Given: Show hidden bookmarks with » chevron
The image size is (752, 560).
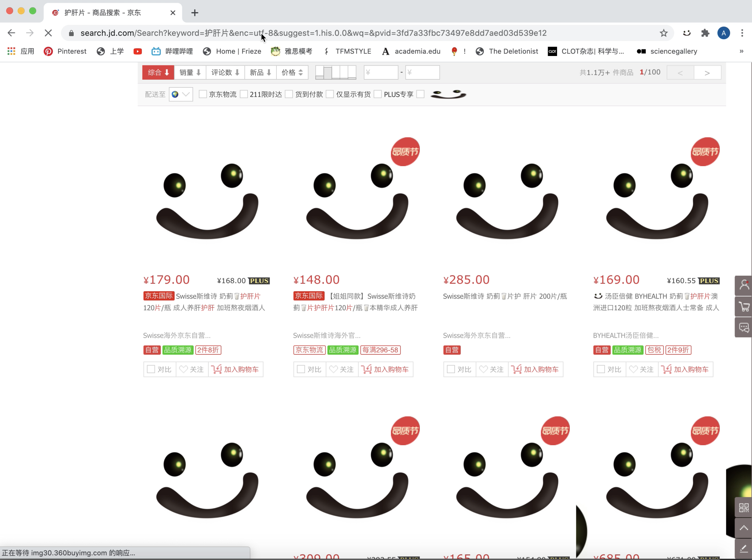Looking at the screenshot, I should (x=741, y=51).
